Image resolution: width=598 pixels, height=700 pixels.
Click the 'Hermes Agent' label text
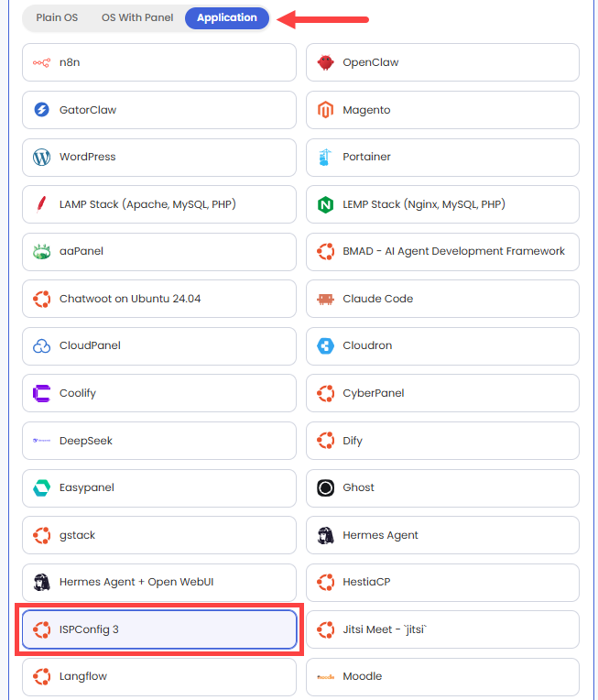(x=380, y=535)
